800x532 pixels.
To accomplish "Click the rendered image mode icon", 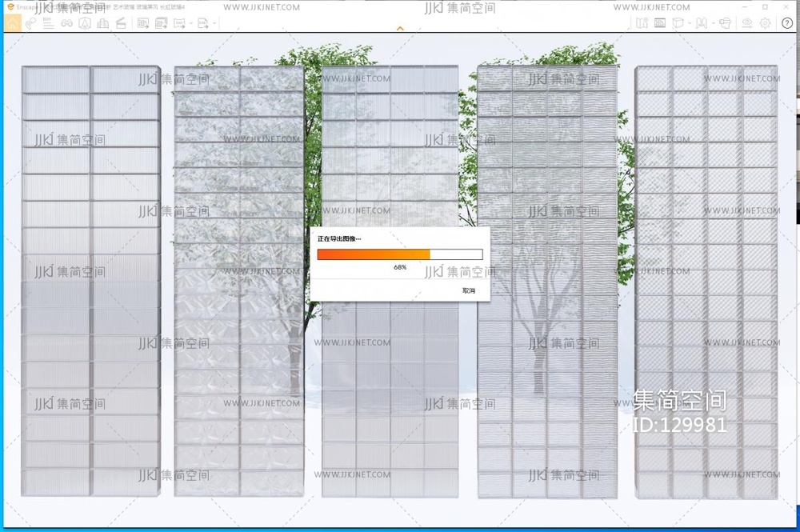I will pyautogui.click(x=660, y=23).
